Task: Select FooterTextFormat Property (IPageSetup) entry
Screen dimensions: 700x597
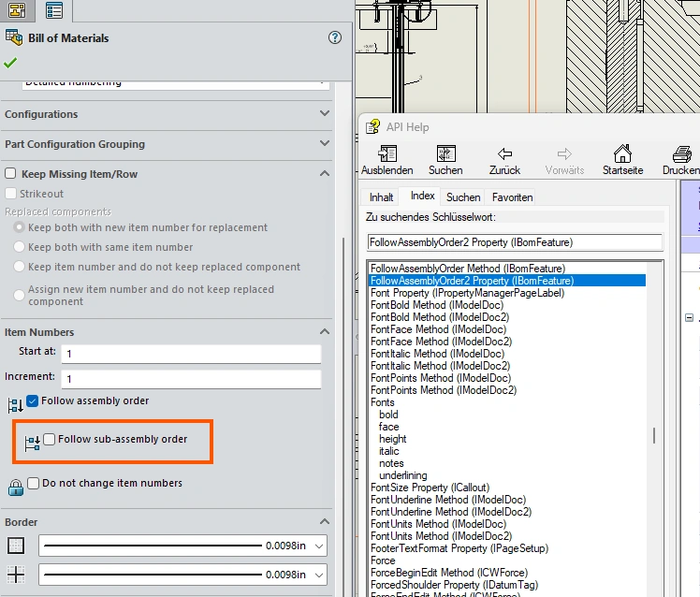Action: click(459, 548)
